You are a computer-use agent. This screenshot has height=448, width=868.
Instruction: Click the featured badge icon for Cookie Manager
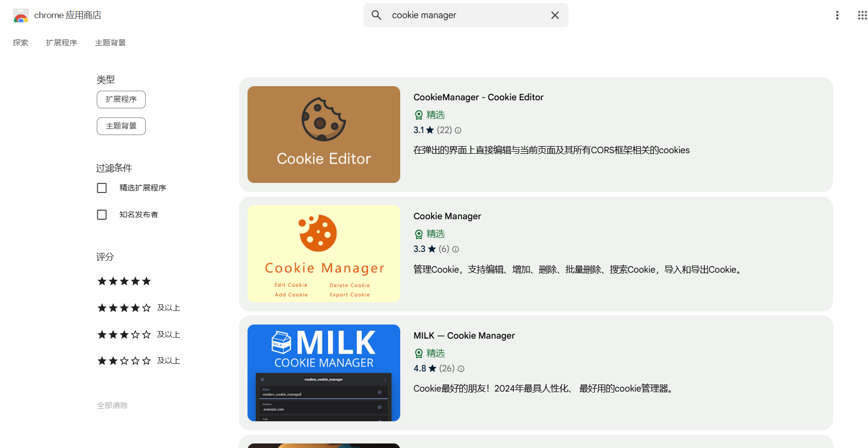419,234
